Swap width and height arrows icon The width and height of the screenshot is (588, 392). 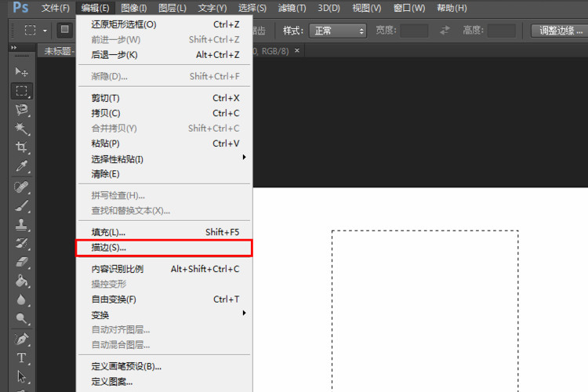point(445,30)
